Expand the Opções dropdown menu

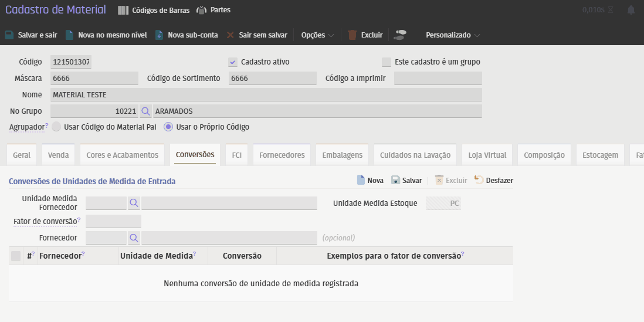(x=317, y=35)
